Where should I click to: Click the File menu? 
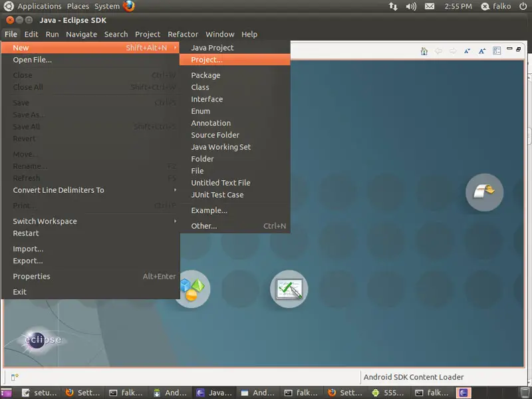[x=11, y=35]
